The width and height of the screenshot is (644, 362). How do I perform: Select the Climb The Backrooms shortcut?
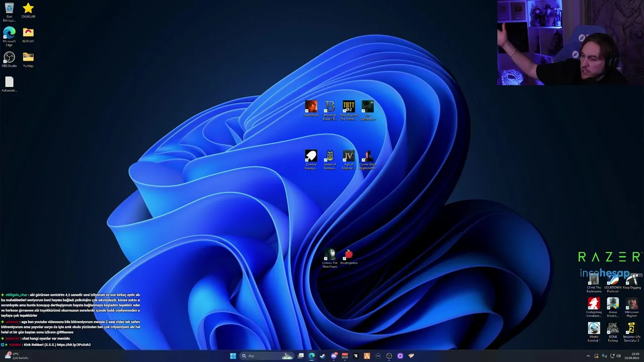pos(594,283)
